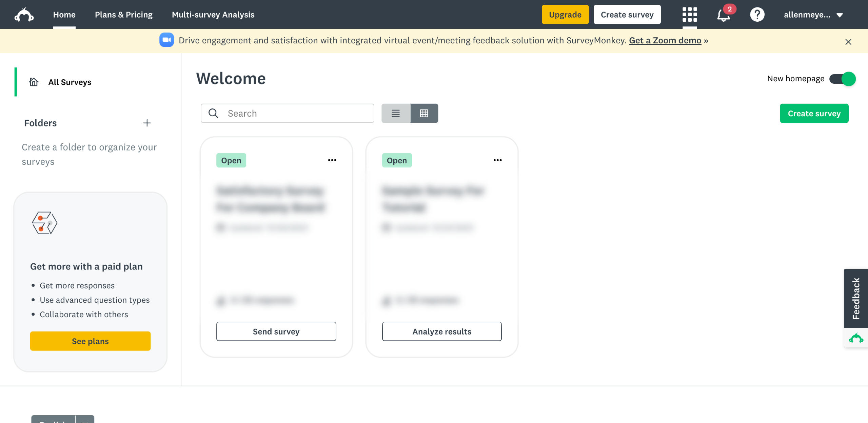Open Multi-survey Analysis tab
This screenshot has width=868, height=423.
213,15
